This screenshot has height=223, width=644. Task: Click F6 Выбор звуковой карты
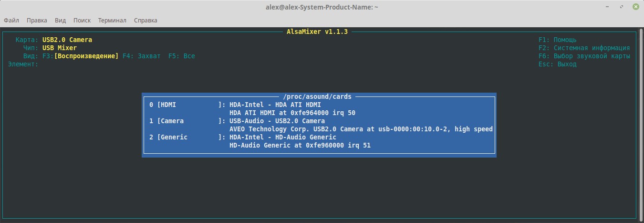point(584,56)
